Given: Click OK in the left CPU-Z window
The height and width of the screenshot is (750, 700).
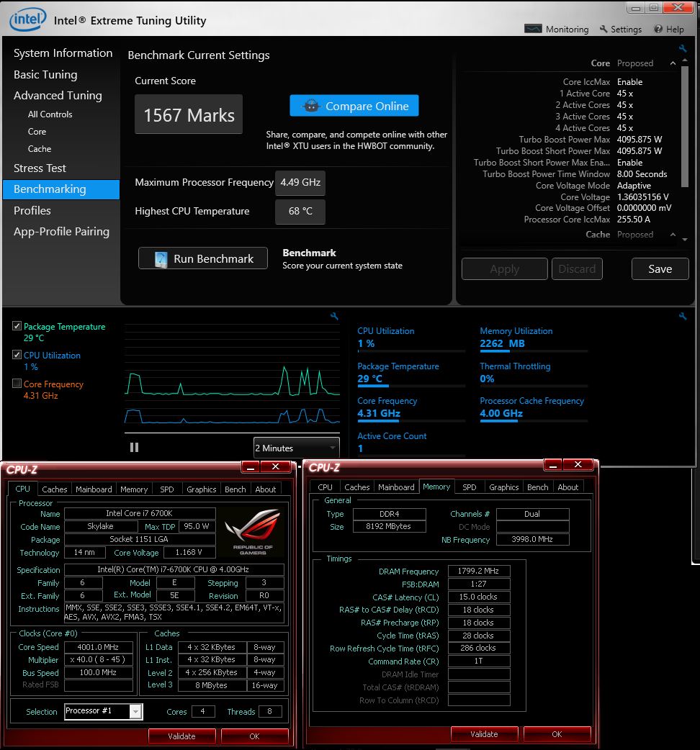Looking at the screenshot, I should tap(254, 736).
